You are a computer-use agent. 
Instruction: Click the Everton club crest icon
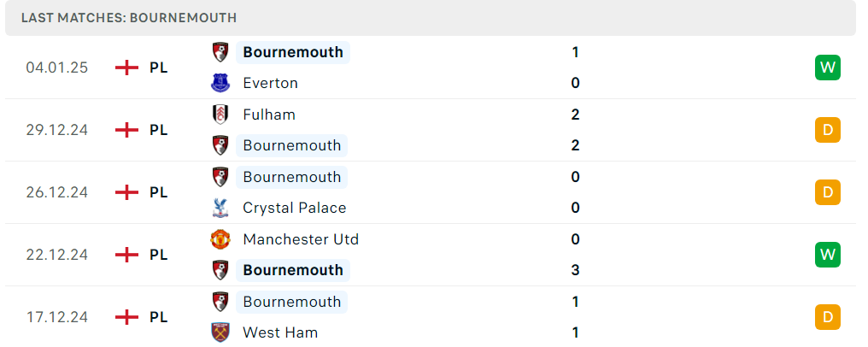(220, 83)
